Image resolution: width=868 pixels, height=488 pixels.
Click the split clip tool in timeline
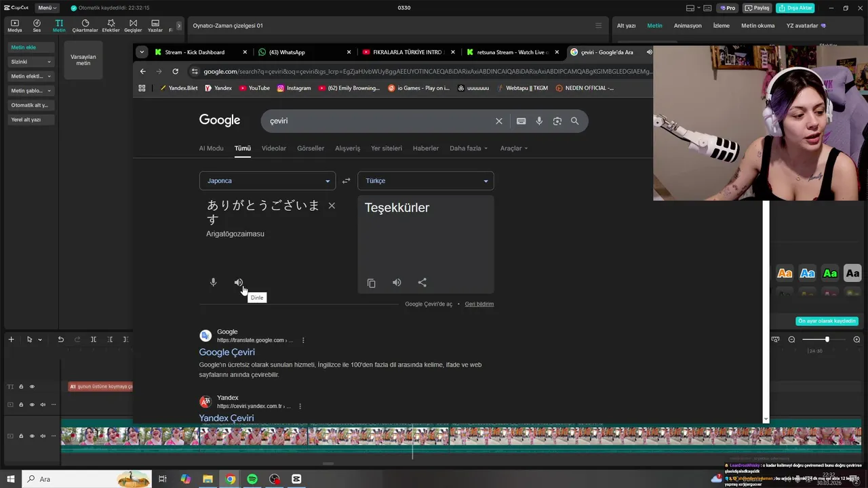(x=94, y=339)
